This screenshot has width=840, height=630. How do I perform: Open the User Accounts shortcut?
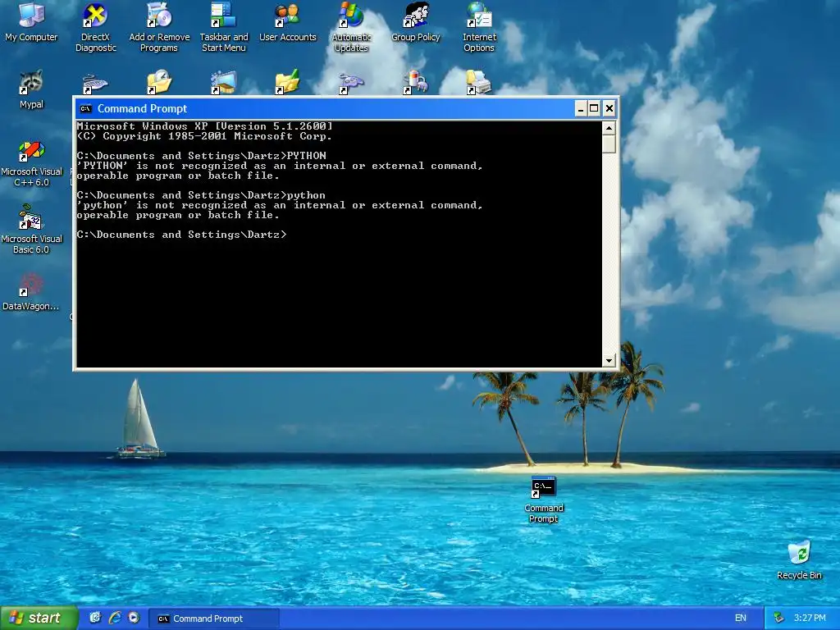[x=288, y=22]
